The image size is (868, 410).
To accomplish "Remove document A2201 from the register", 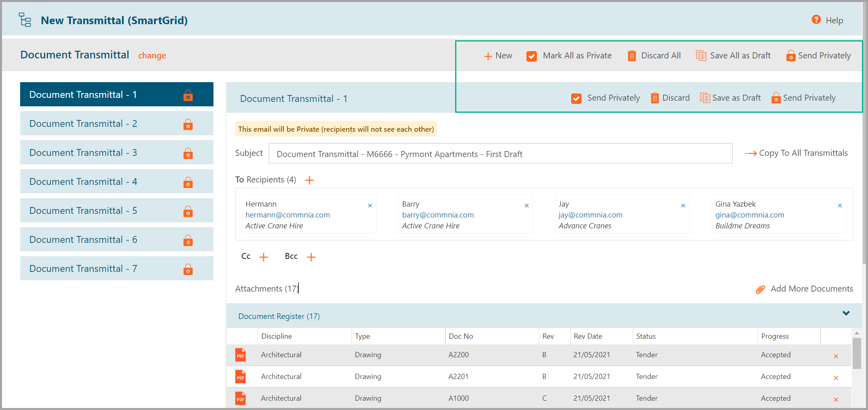I will 836,378.
